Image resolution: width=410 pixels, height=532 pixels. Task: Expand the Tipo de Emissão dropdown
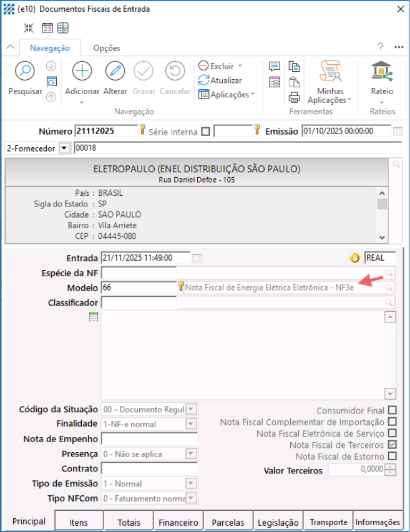tap(191, 483)
